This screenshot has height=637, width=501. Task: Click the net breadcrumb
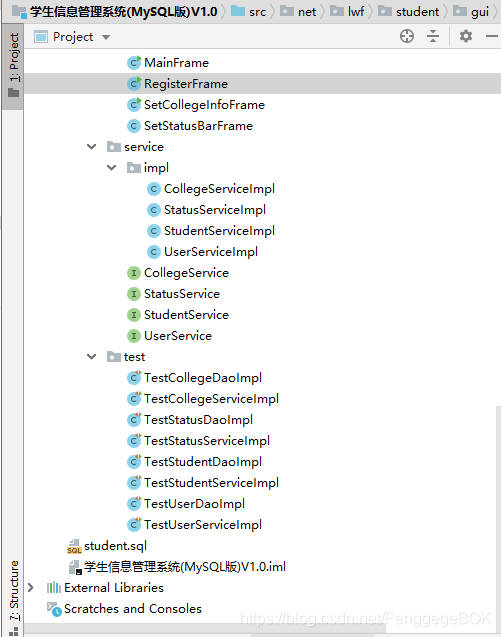[297, 11]
